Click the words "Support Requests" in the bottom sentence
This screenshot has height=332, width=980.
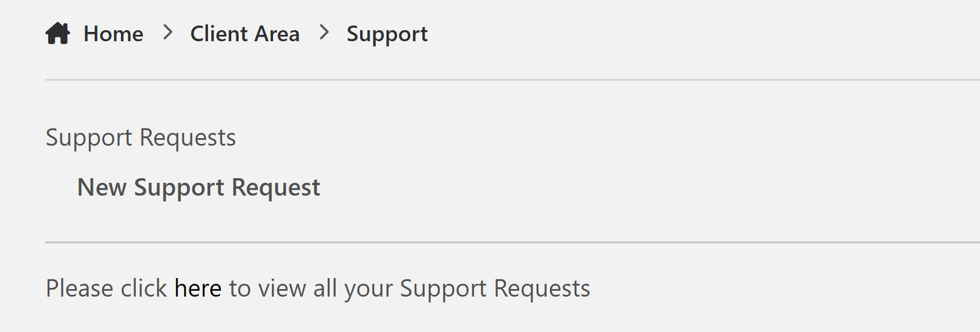495,289
